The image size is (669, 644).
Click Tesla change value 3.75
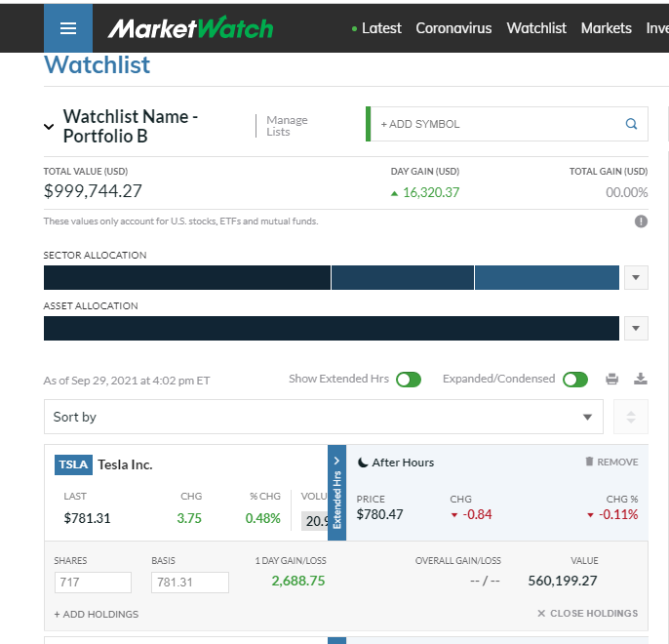189,518
